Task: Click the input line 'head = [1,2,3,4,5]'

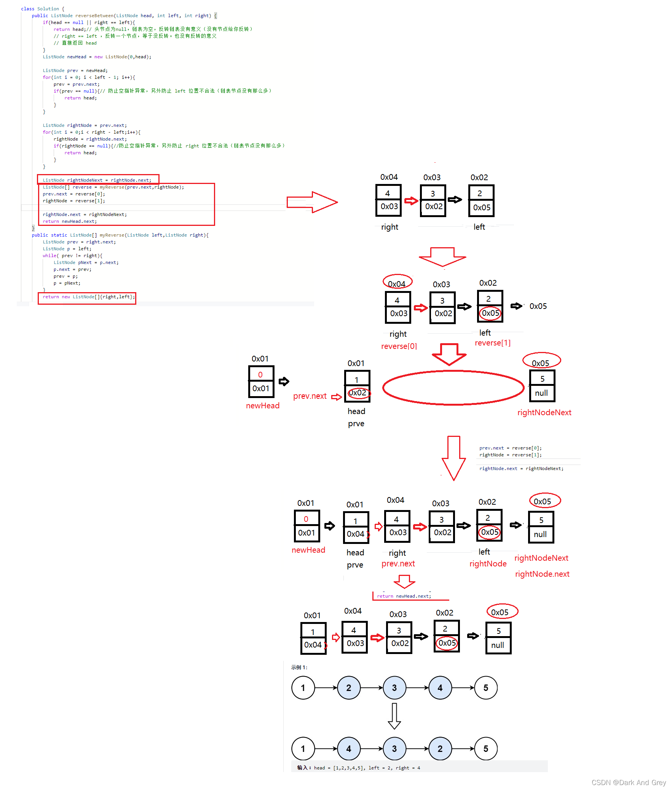Action: [359, 768]
